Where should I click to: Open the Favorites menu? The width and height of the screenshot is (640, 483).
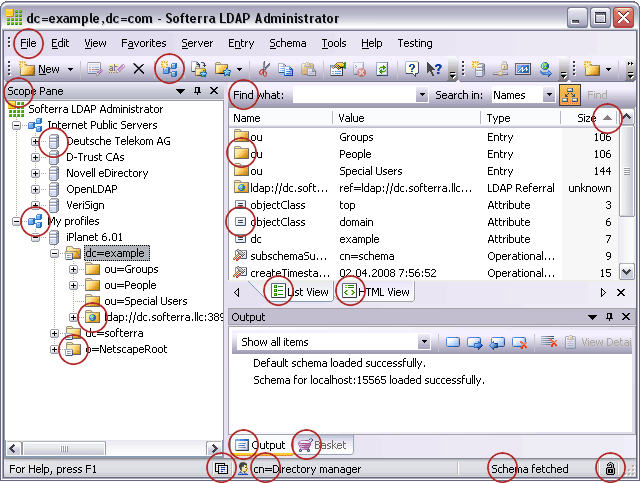[x=144, y=43]
